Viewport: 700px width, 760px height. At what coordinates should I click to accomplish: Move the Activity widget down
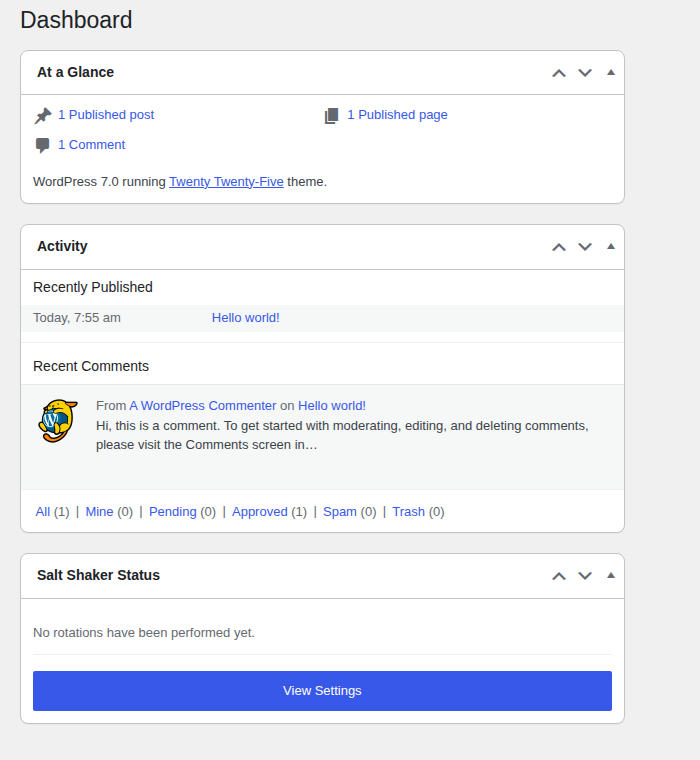pos(585,247)
